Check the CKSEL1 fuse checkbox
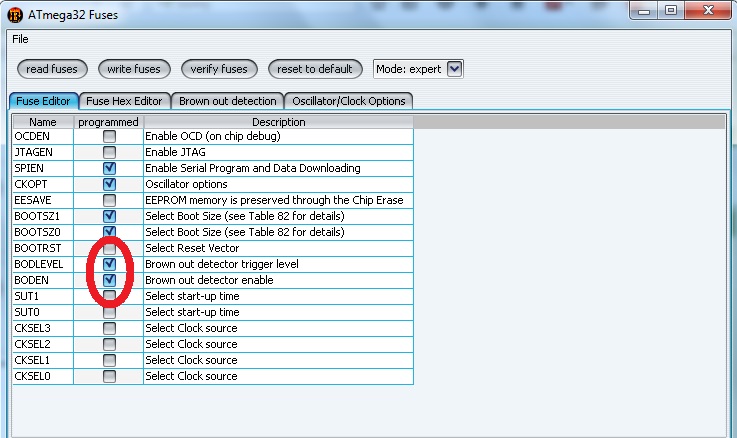Screen dimensions: 737x438 click(109, 360)
